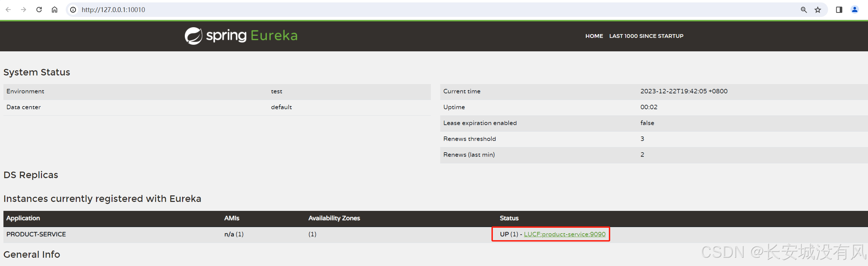Bookmark this page with the star icon
Viewport: 868px width, 266px height.
tap(818, 10)
